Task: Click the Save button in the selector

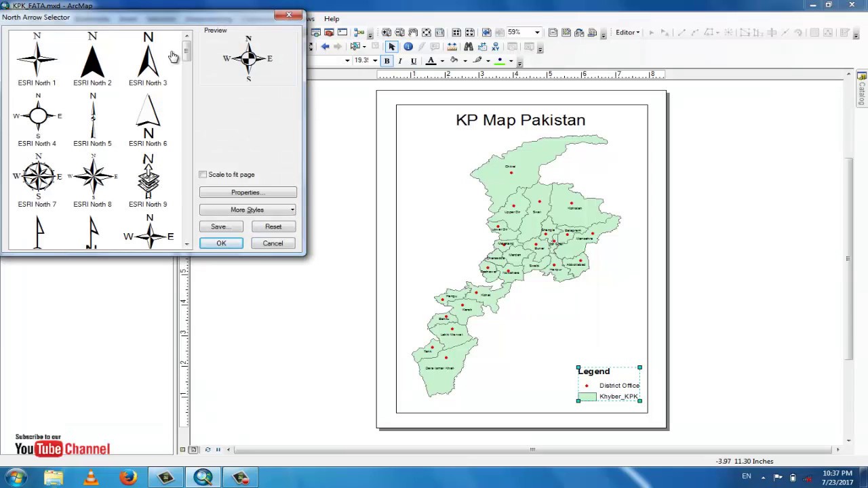Action: coord(221,226)
